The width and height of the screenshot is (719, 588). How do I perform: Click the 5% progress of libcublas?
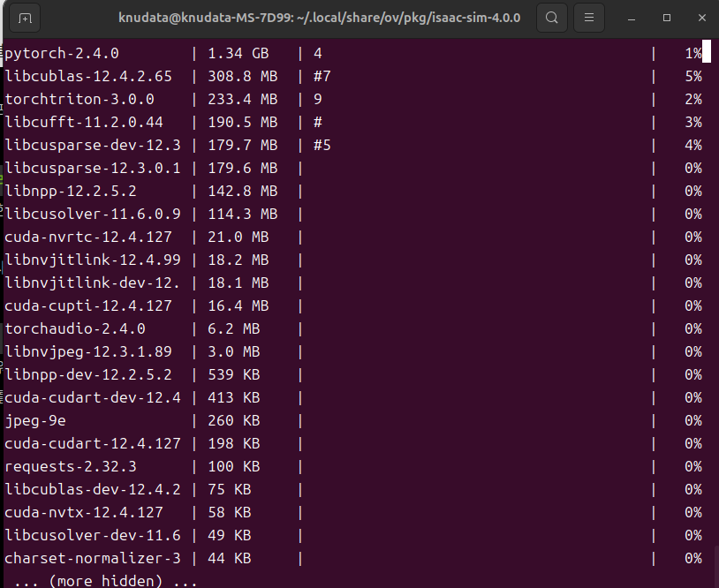(x=693, y=77)
